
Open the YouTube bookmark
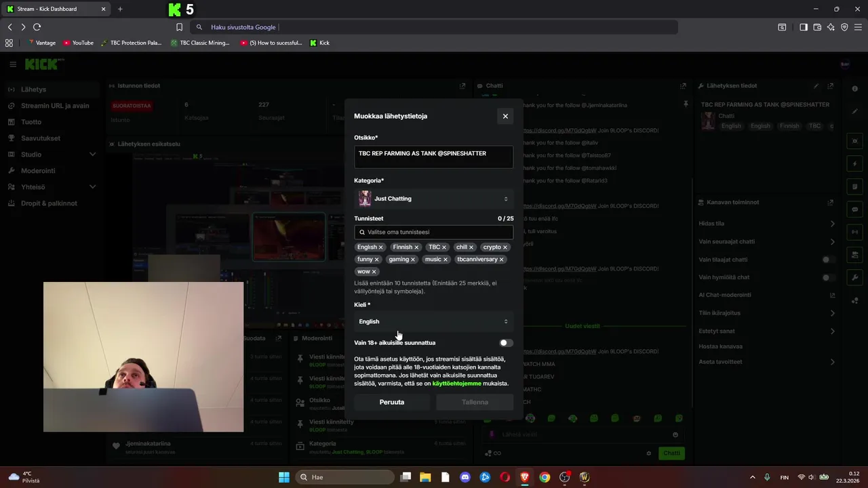(x=78, y=43)
